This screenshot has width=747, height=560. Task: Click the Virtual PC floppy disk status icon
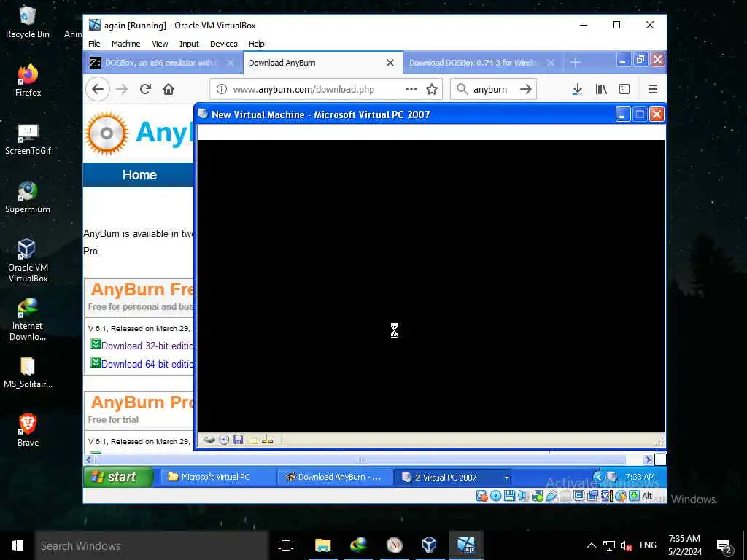click(x=239, y=440)
